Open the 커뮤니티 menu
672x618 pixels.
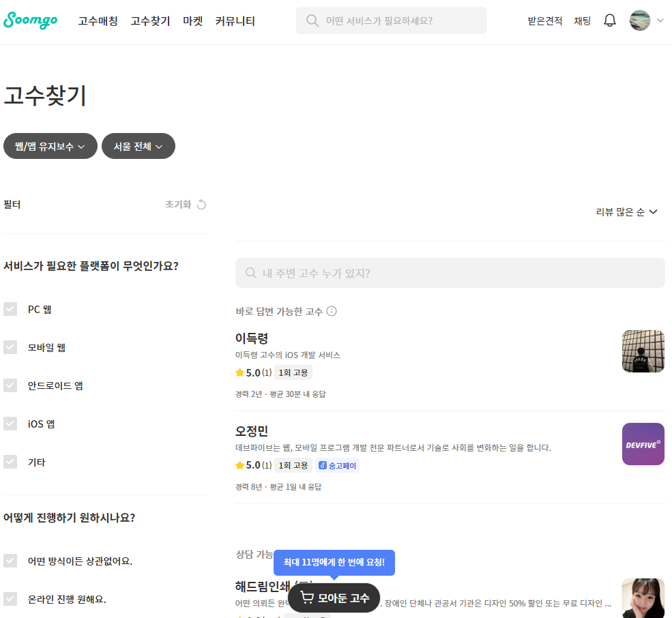(235, 21)
